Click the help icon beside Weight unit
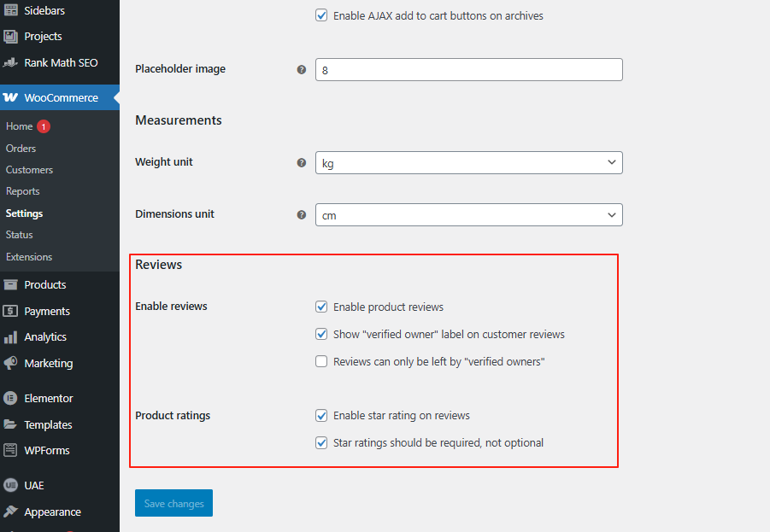 (301, 162)
